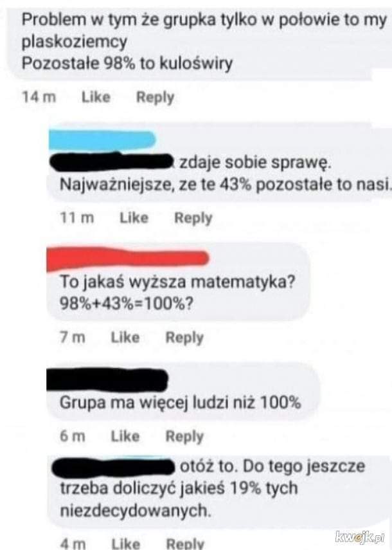Image resolution: width=392 pixels, height=550 pixels.
Task: Open the 7 m comment timestamp
Action: pos(73,337)
